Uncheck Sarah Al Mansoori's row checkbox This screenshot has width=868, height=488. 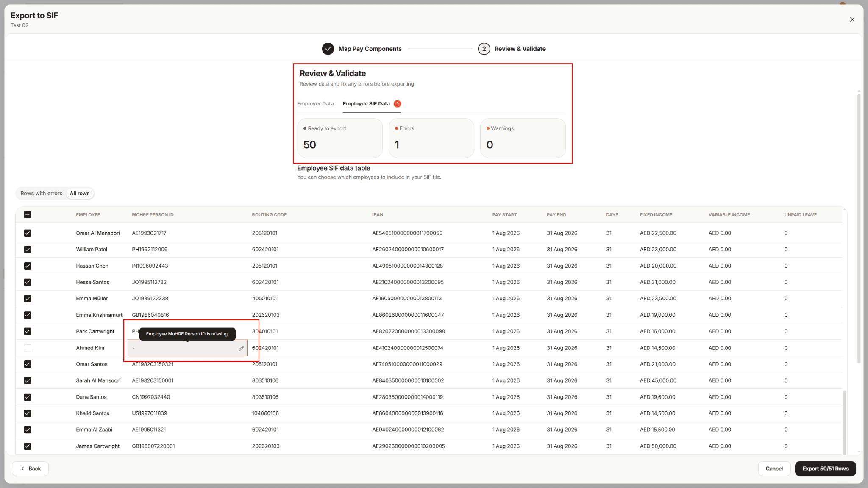pyautogui.click(x=28, y=380)
